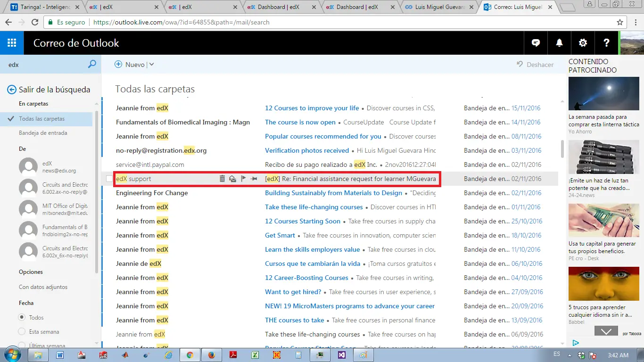
Task: Reload the page in the browser
Action: (34, 22)
